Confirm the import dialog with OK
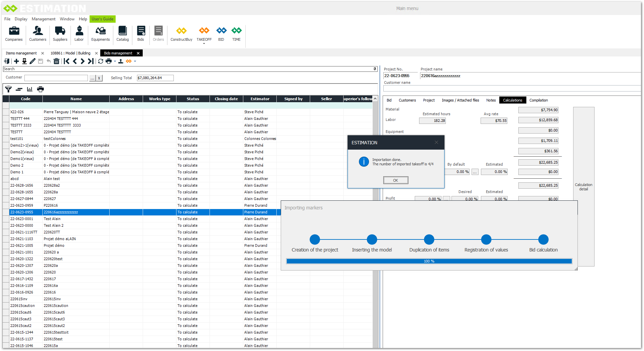The width and height of the screenshot is (644, 351). coord(395,180)
